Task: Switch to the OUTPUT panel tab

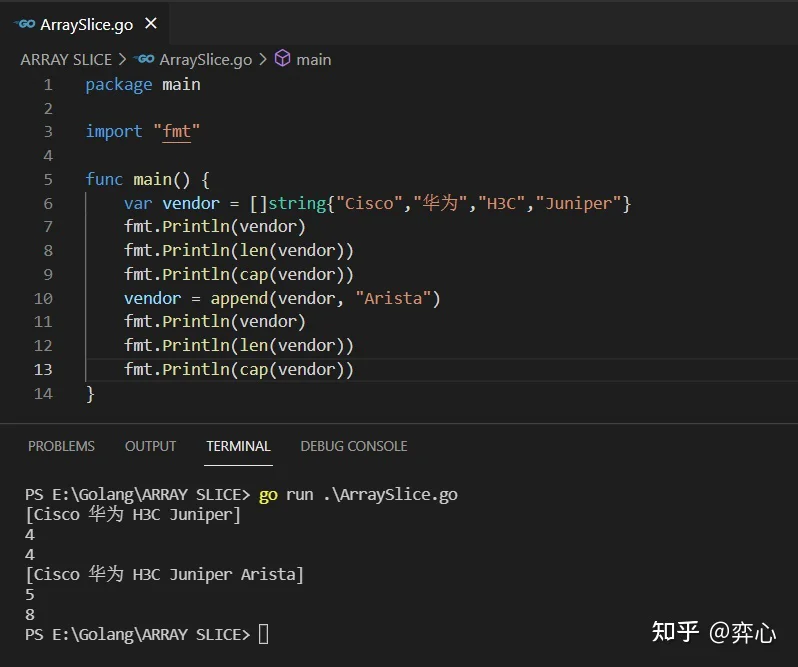Action: [151, 446]
